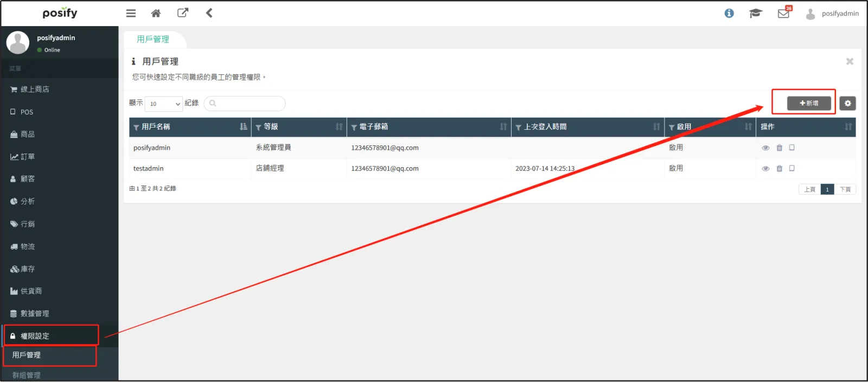Sort by 操作 column

(x=848, y=127)
